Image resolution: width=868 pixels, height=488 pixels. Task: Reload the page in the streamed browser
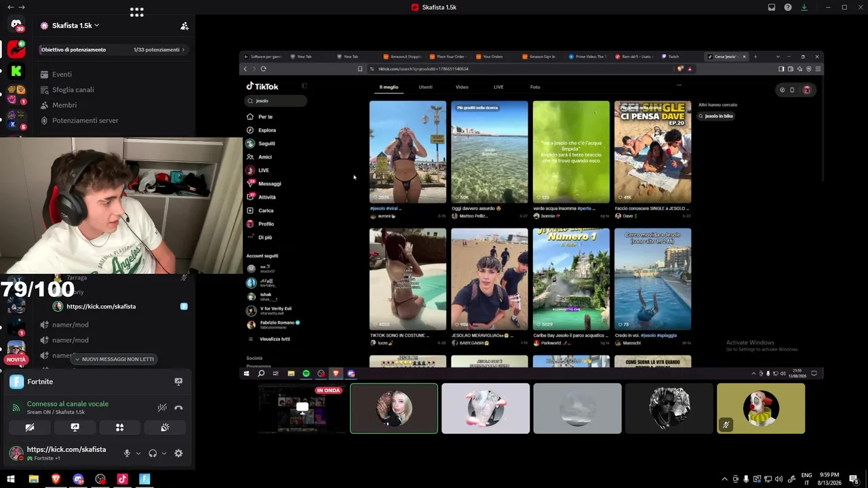pyautogui.click(x=263, y=68)
